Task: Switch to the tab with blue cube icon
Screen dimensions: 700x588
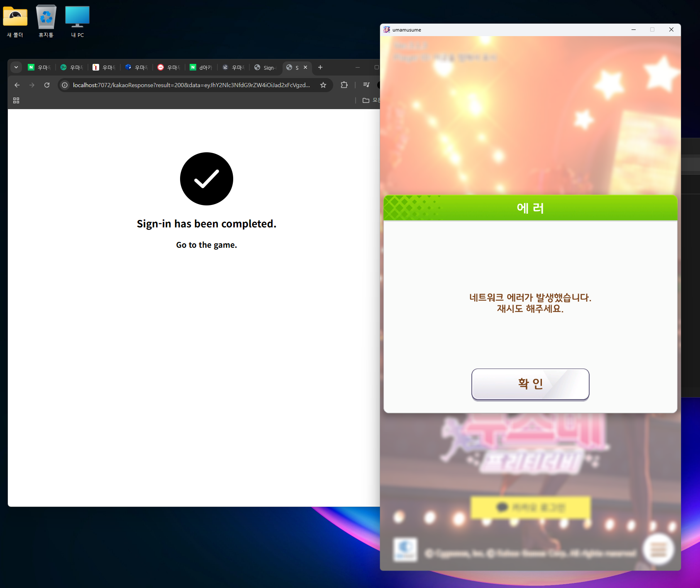Action: pyautogui.click(x=137, y=67)
